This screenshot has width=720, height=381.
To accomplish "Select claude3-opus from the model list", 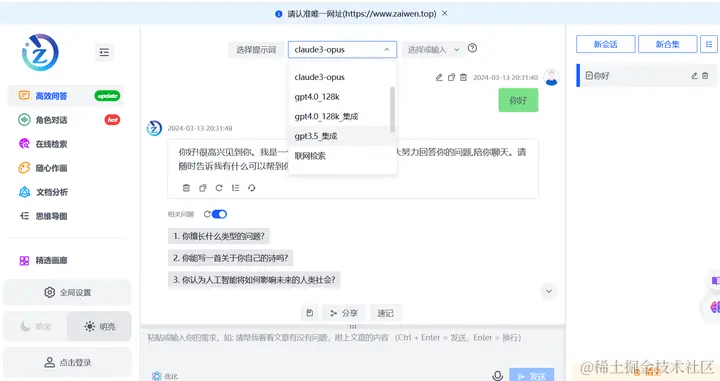I will point(342,77).
